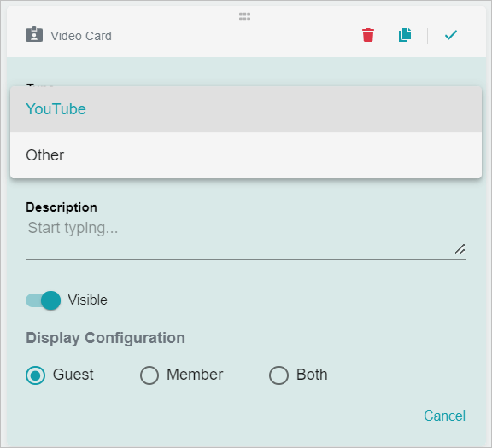This screenshot has height=448, width=492.
Task: Click the Video Card title text
Action: tap(81, 36)
